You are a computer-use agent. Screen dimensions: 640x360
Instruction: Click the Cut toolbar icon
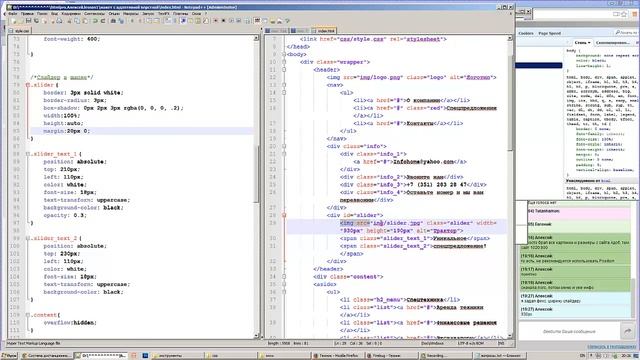[70, 20]
